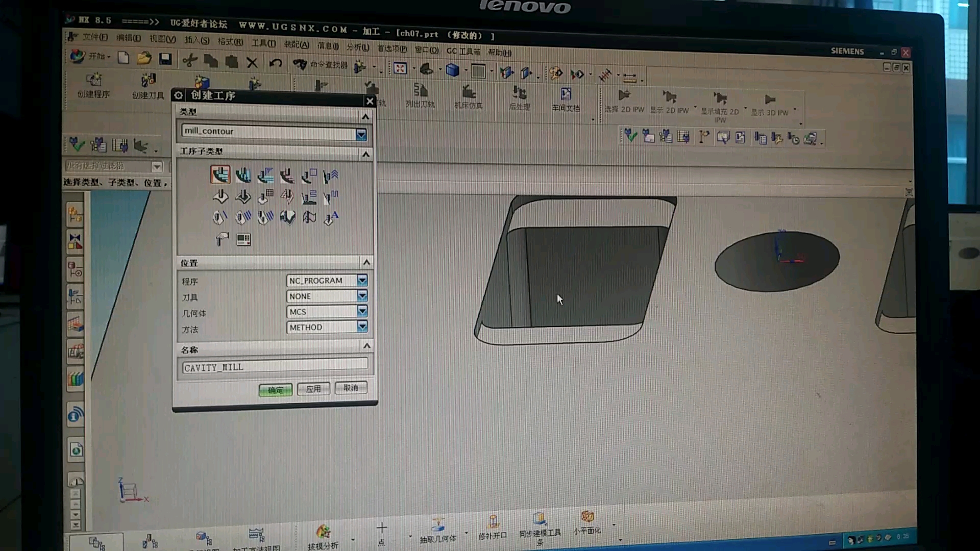The width and height of the screenshot is (980, 551).
Task: Click the 显示 3D IPW button
Action: coord(770,106)
